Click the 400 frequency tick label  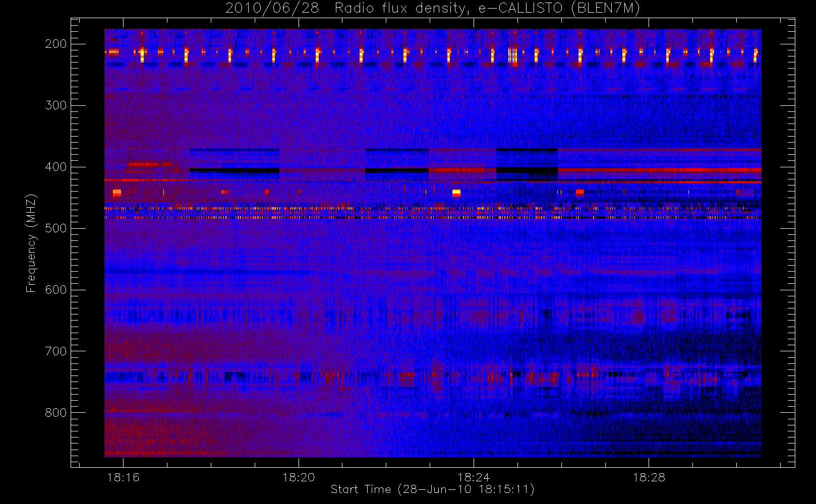[56, 167]
